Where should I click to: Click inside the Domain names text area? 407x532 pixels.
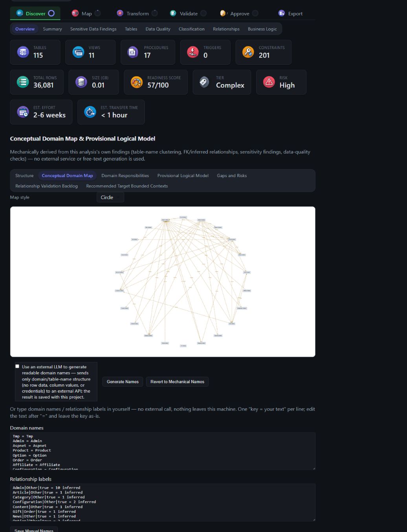point(163,451)
